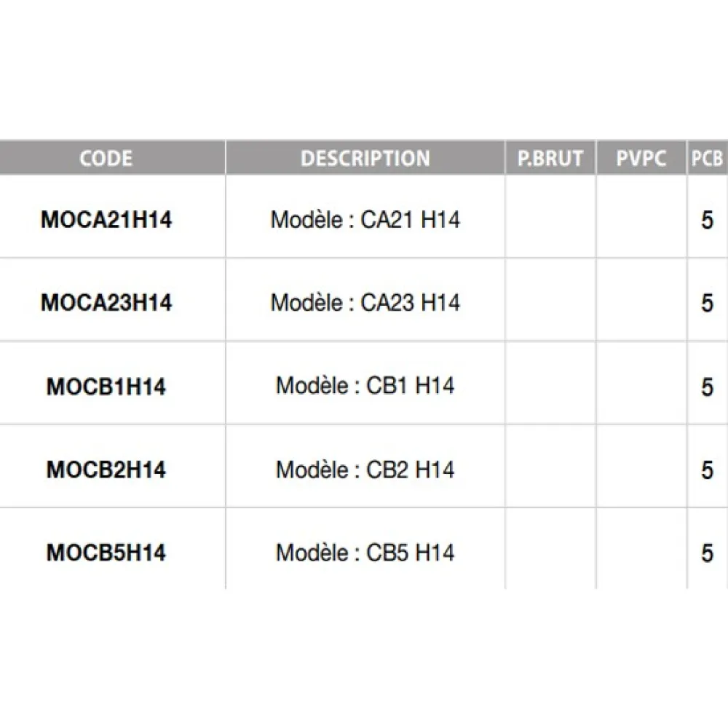Select product code MOCA21H14
The width and height of the screenshot is (728, 728).
tap(106, 220)
